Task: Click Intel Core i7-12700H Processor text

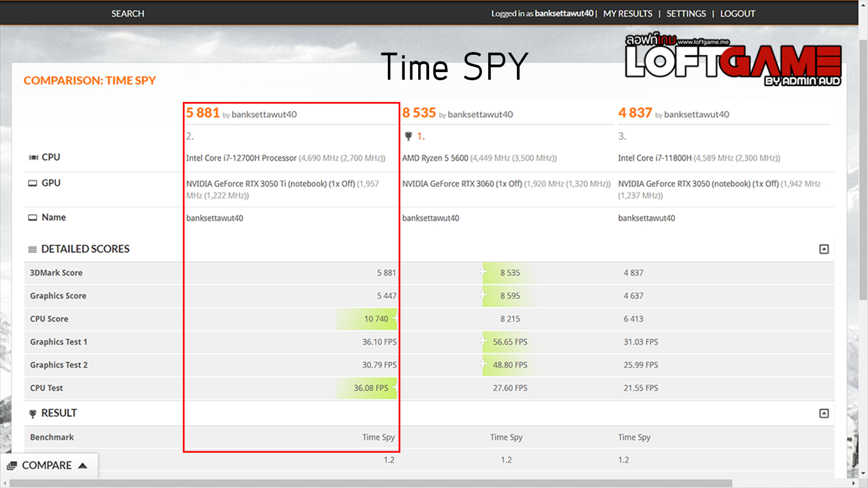Action: [241, 158]
